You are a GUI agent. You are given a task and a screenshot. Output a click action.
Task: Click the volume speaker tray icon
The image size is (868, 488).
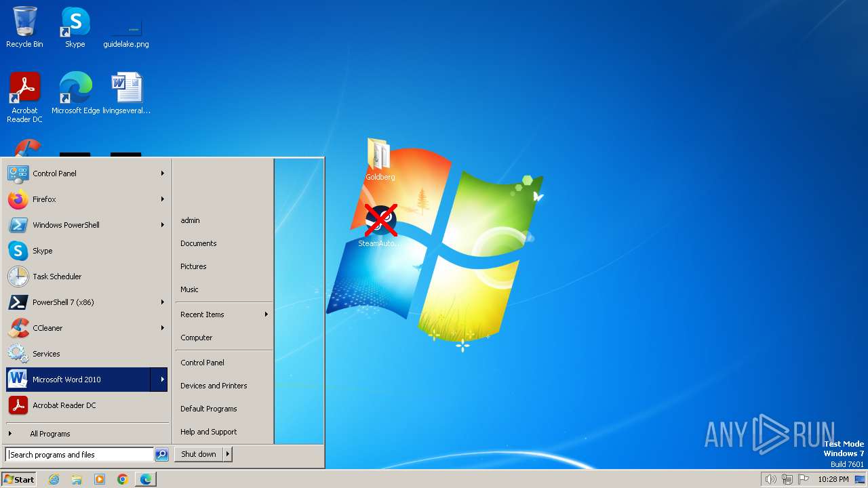[770, 479]
